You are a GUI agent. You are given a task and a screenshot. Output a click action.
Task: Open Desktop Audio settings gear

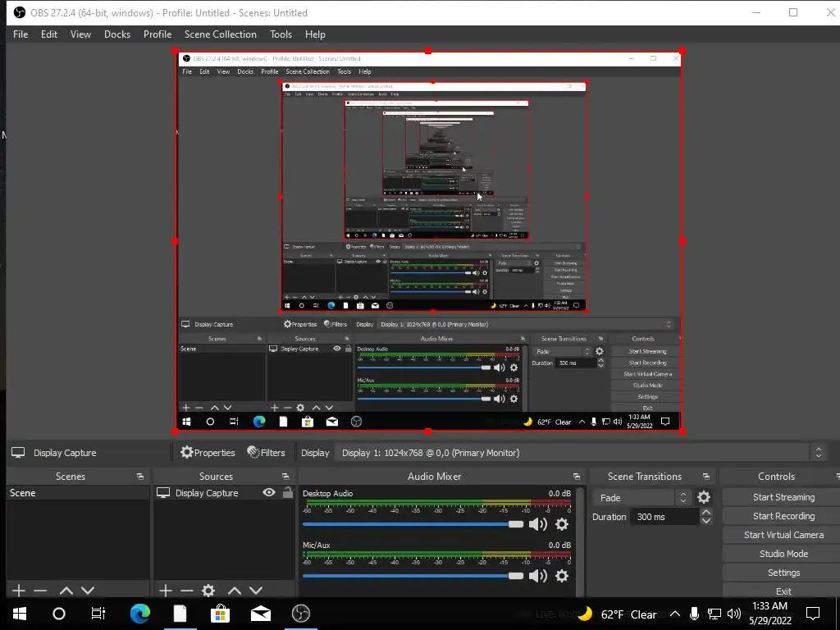tap(561, 524)
